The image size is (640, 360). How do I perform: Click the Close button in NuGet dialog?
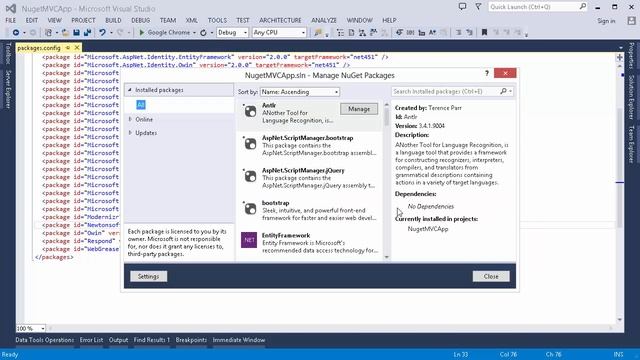(491, 276)
